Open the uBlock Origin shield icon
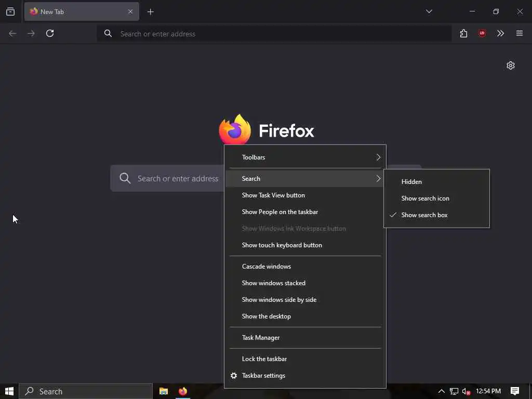This screenshot has width=532, height=399. tap(482, 33)
